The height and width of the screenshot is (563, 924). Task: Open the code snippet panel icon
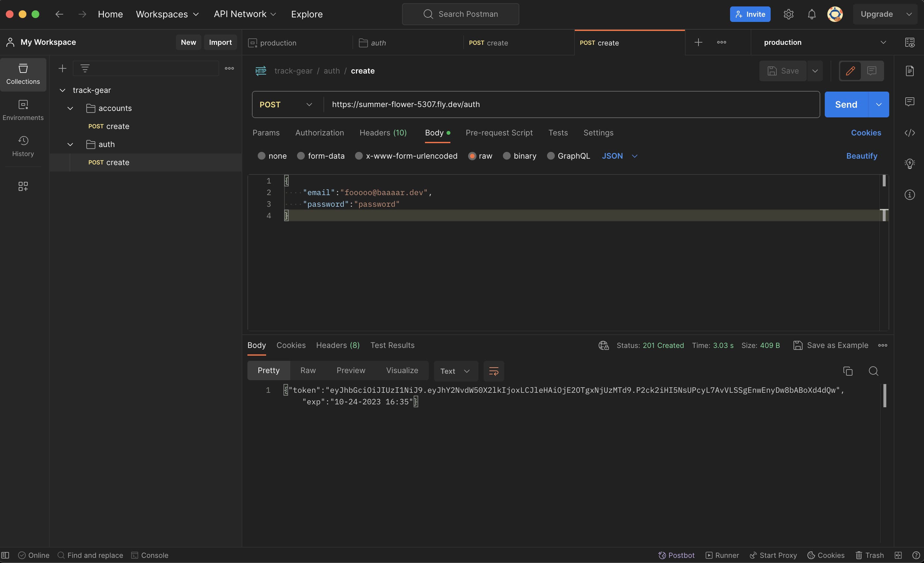coord(910,133)
